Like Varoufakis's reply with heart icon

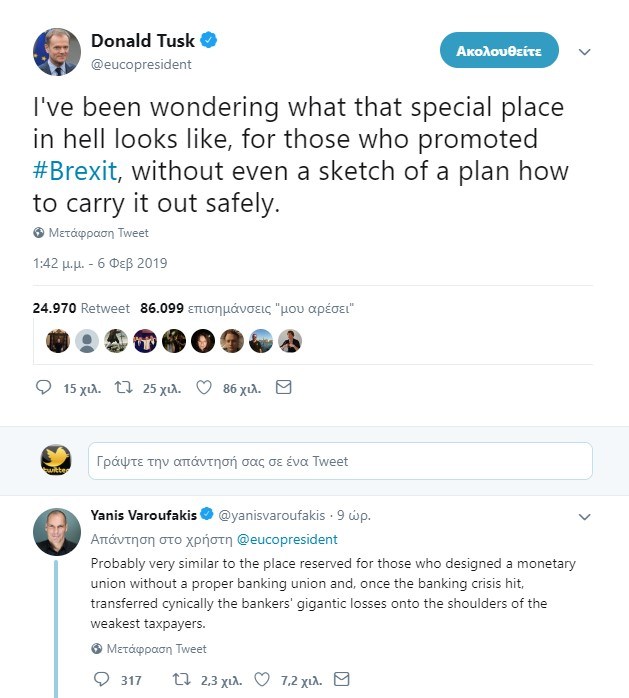click(x=261, y=681)
